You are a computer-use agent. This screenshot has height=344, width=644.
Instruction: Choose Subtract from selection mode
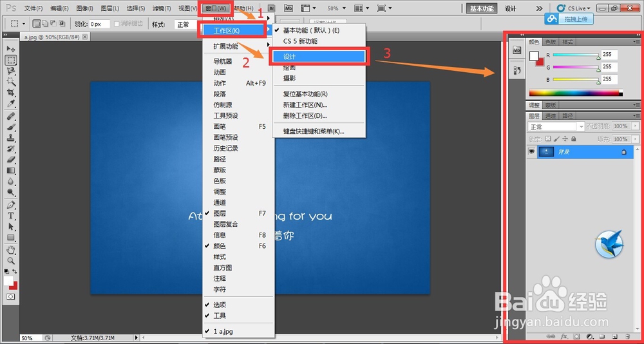pos(53,24)
